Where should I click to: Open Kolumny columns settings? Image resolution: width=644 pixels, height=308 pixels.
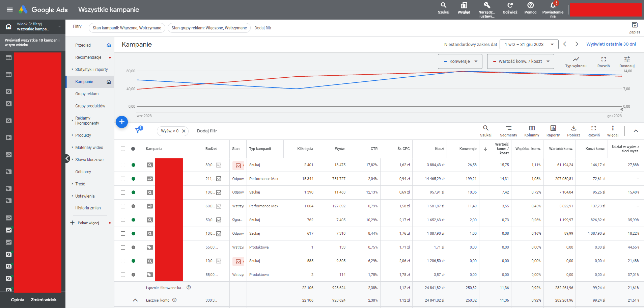(532, 131)
